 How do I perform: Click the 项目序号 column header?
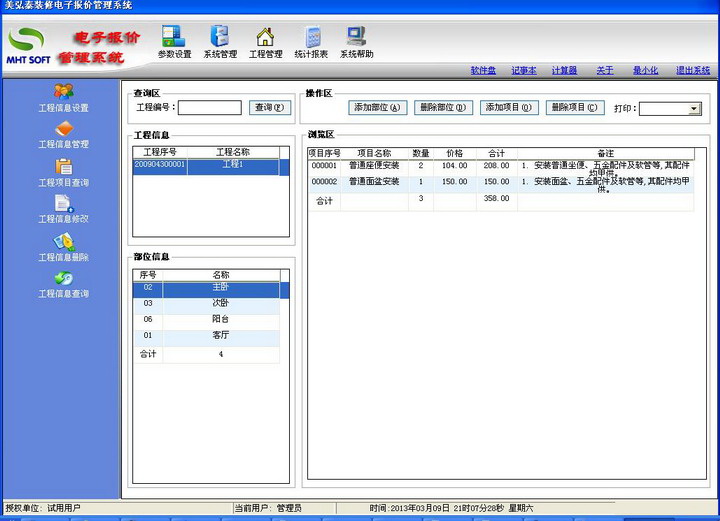coord(324,153)
